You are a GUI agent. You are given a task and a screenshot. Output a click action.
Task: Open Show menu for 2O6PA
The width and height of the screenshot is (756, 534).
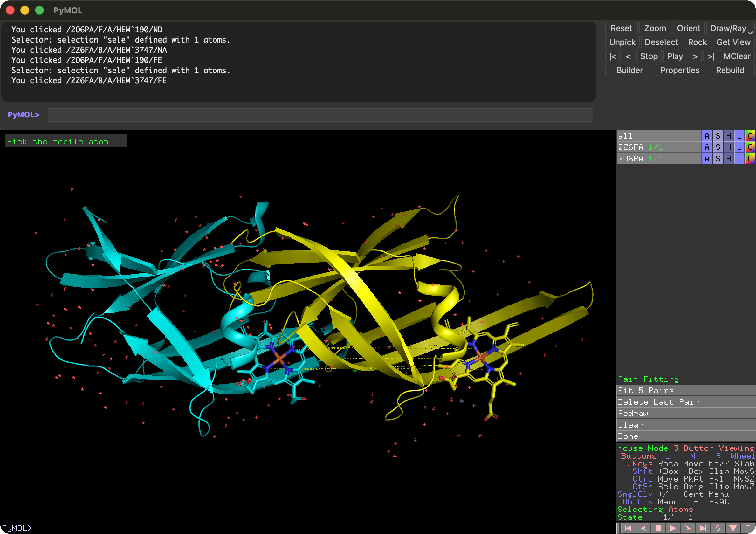click(718, 159)
